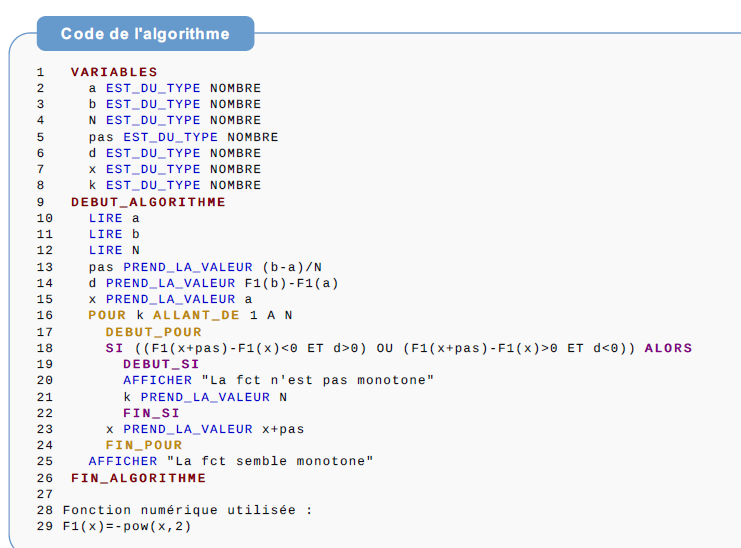741x548 pixels.
Task: Click the FIN_SI keyword
Action: (x=151, y=413)
